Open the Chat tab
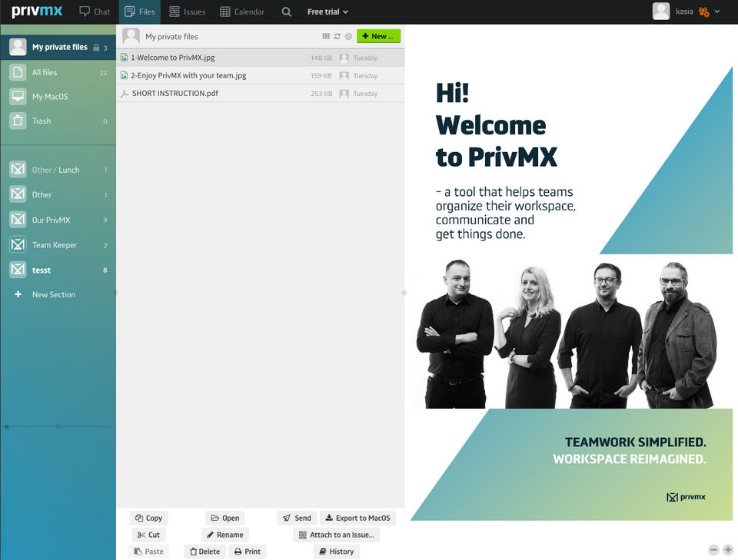 (x=95, y=12)
